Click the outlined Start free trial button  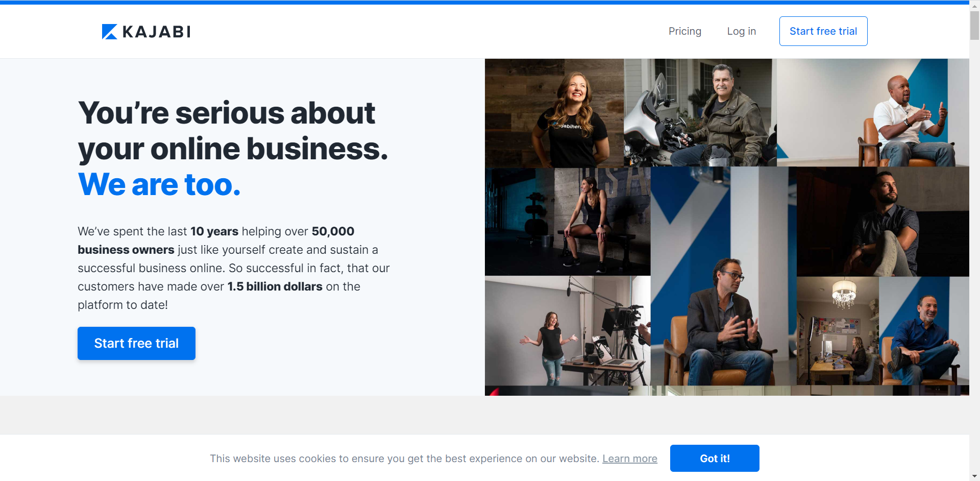[823, 31]
